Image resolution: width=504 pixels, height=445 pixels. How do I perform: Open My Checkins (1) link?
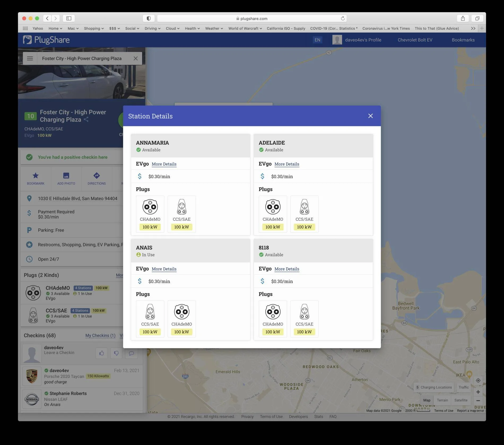[x=100, y=336]
